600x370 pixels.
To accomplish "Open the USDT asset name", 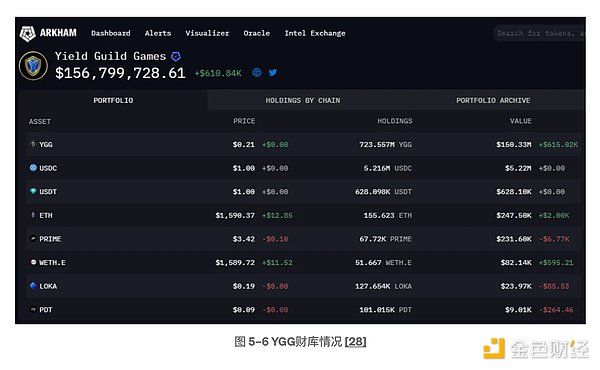I will 48,192.
